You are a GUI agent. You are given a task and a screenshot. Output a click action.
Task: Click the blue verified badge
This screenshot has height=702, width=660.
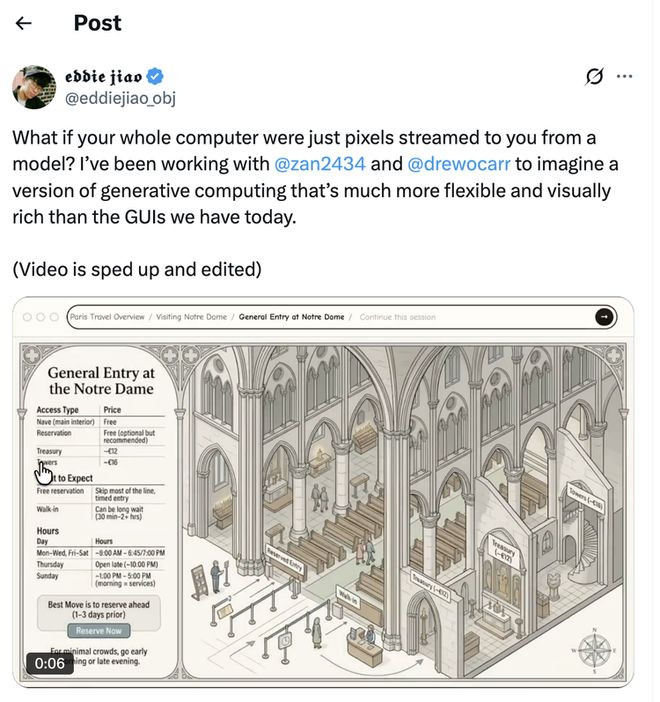pyautogui.click(x=156, y=76)
